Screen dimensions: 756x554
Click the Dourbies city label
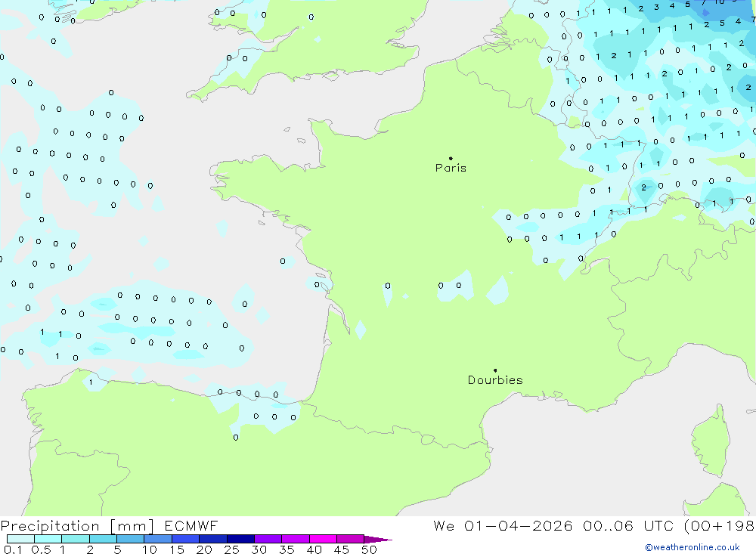[495, 380]
